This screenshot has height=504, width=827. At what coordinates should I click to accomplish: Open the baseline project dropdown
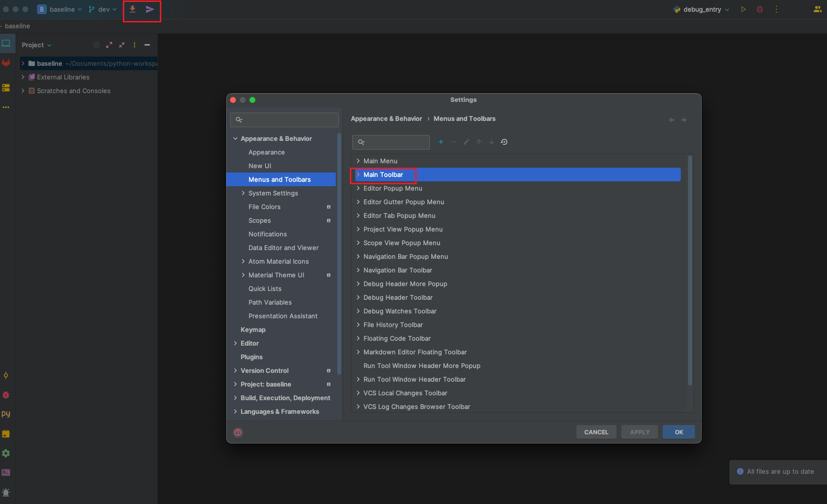click(60, 9)
